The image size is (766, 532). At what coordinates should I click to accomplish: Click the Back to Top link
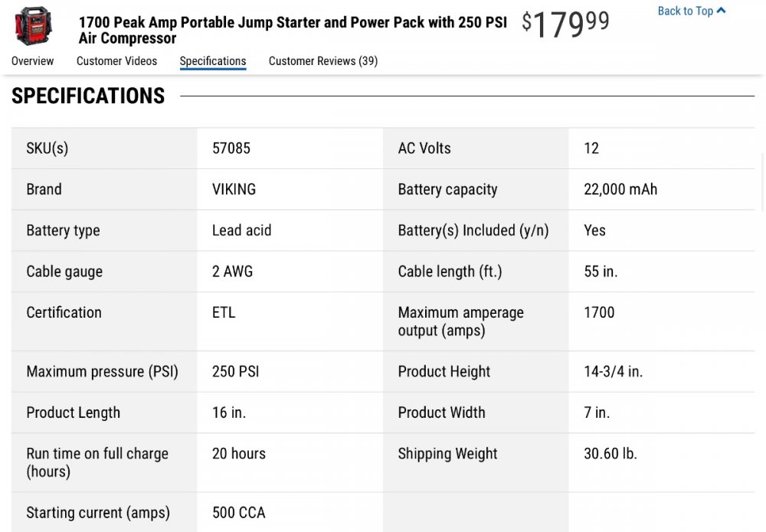click(x=686, y=11)
